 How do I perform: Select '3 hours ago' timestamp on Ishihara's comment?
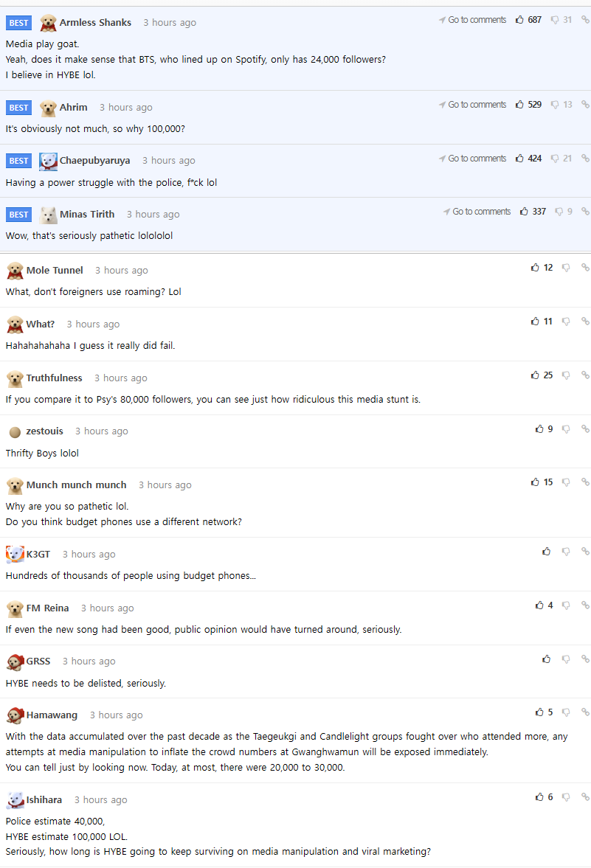point(101,800)
